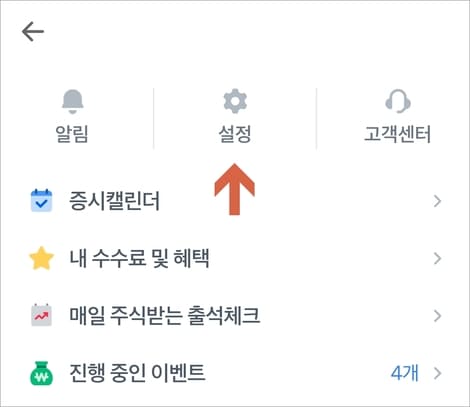This screenshot has height=407, width=470.
Task: Click the green money bag icon
Action: (x=41, y=373)
